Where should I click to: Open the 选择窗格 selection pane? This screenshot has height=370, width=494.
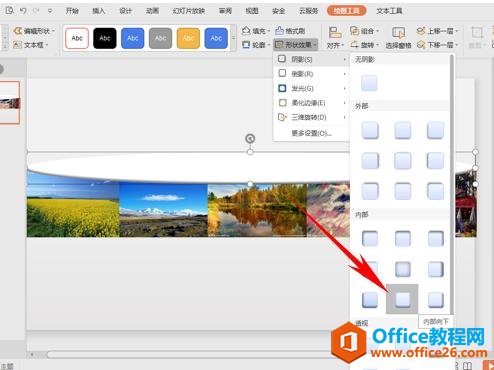398,38
